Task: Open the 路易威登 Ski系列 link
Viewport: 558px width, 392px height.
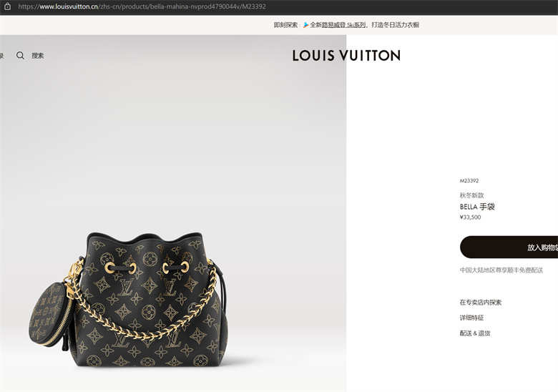Action: pos(344,25)
